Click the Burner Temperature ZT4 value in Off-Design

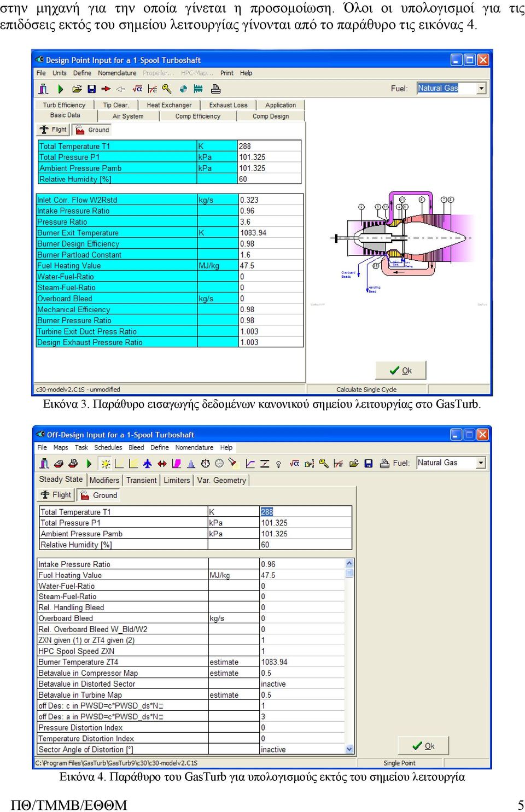(302, 662)
